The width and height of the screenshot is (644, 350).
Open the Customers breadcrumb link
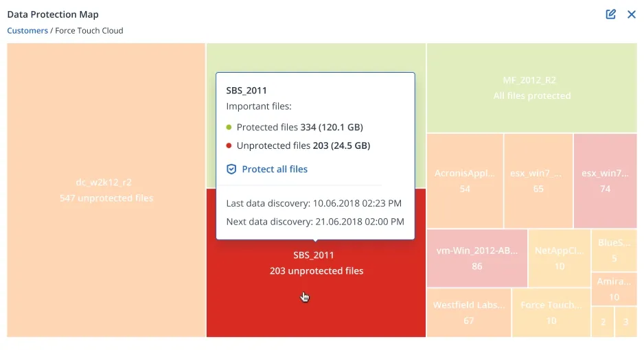point(27,31)
